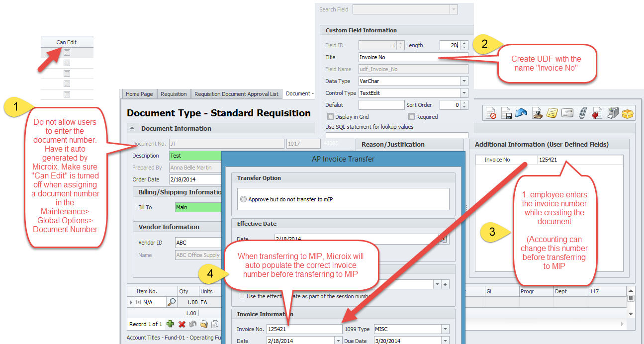Click the printer icon in toolbar

point(613,113)
